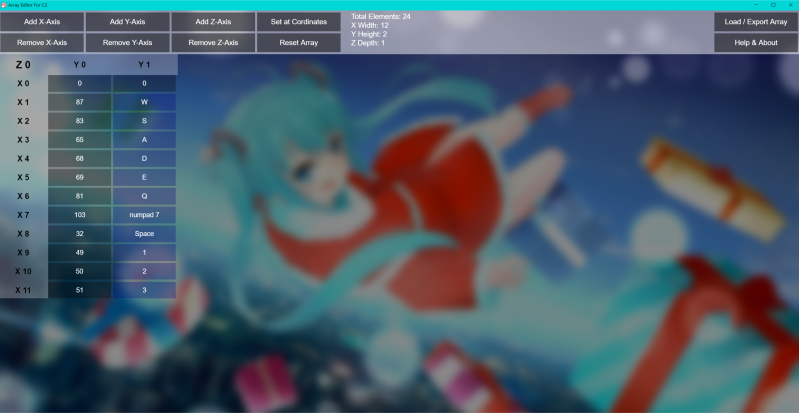Open Help & About

coord(756,43)
